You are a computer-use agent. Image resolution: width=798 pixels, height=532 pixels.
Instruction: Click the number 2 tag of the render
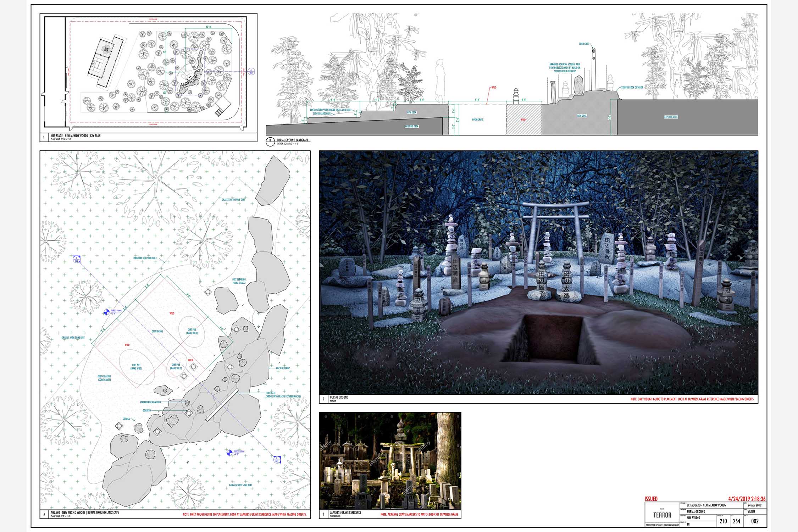point(323,399)
